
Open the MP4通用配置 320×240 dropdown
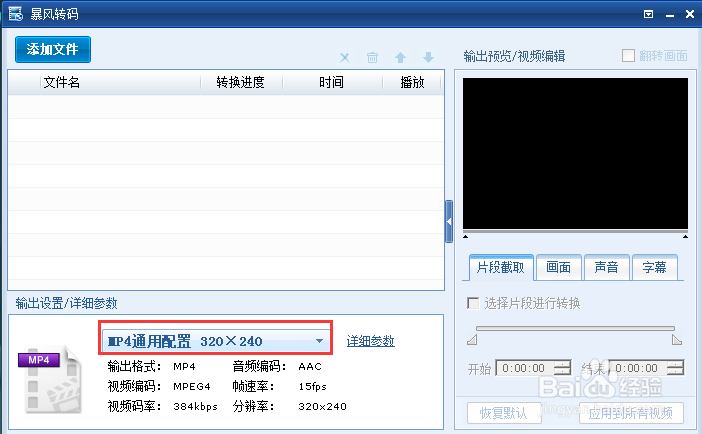tap(216, 341)
